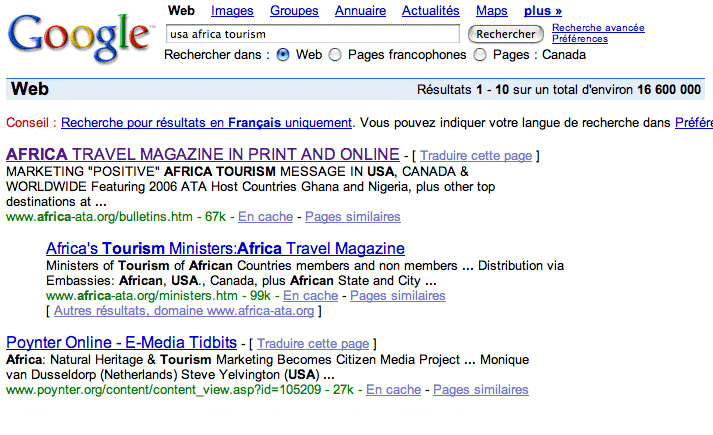Select the Web radio button
Viewport: 713px width, 435px height.
pos(283,55)
